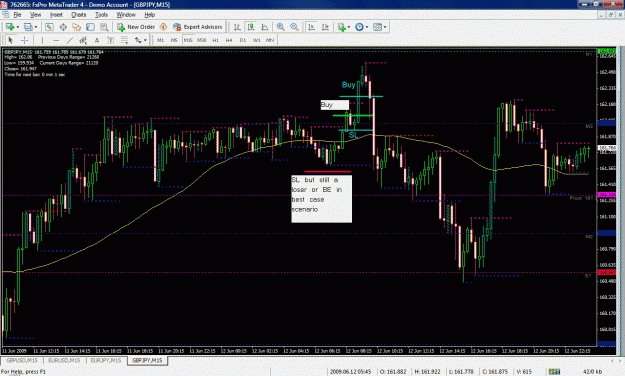625x376 pixels.
Task: Select the Cursor arrow tool
Action: [x=11, y=40]
